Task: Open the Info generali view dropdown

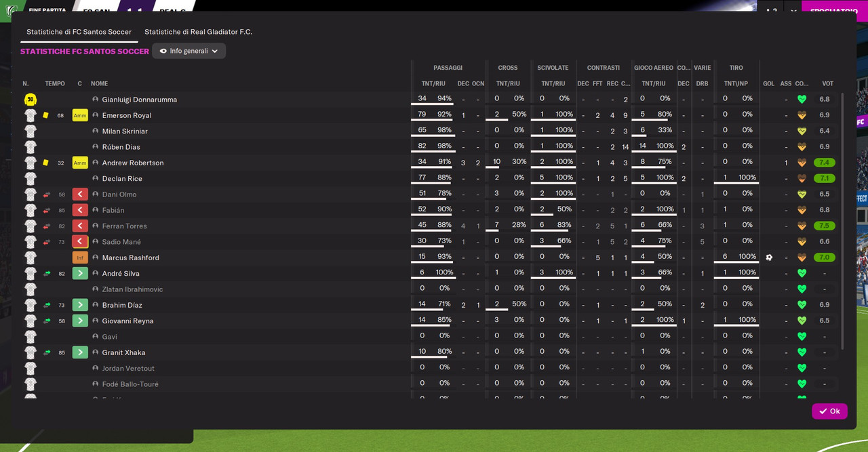Action: [x=189, y=51]
